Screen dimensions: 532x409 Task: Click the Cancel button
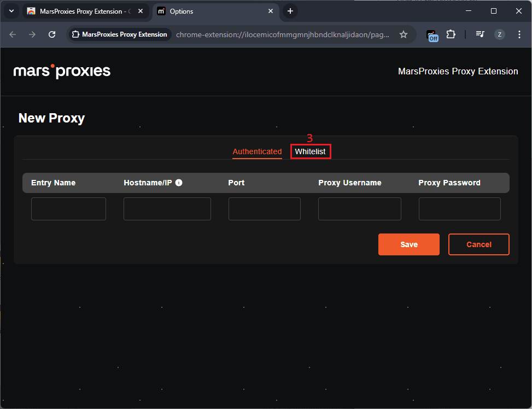click(478, 244)
